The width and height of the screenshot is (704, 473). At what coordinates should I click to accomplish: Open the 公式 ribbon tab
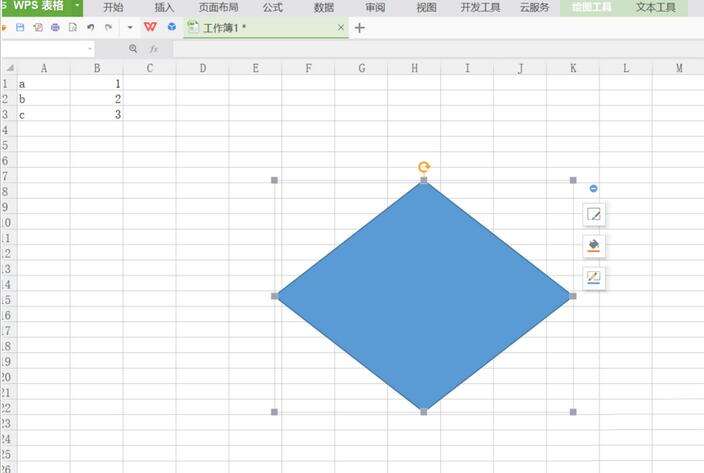coord(273,7)
